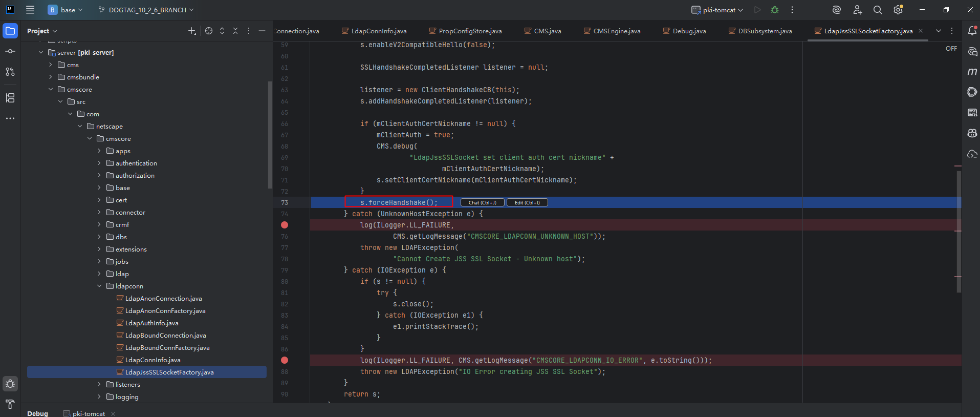Image resolution: width=980 pixels, height=417 pixels.
Task: Expand the authentication folder
Action: click(x=99, y=163)
